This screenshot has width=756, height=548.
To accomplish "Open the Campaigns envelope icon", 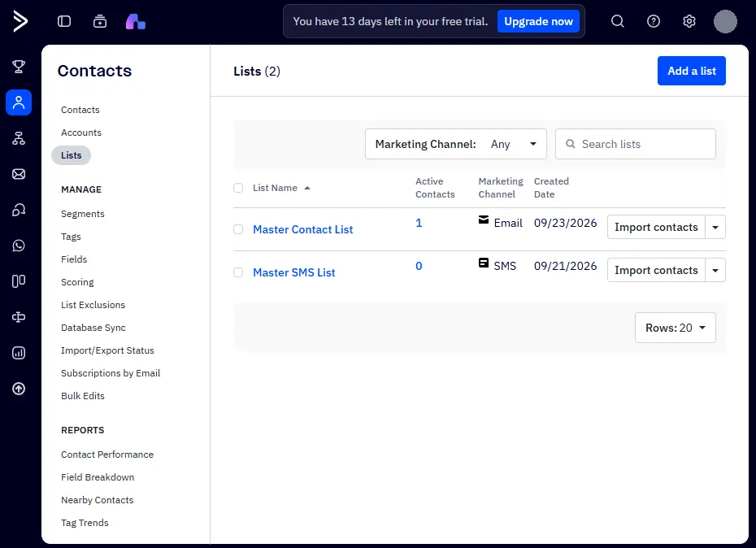I will point(19,174).
